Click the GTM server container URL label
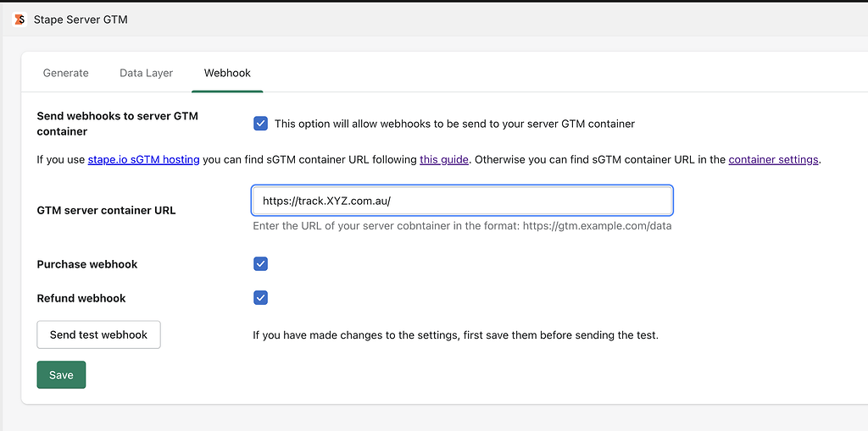Screen dimensions: 868x431 106,210
